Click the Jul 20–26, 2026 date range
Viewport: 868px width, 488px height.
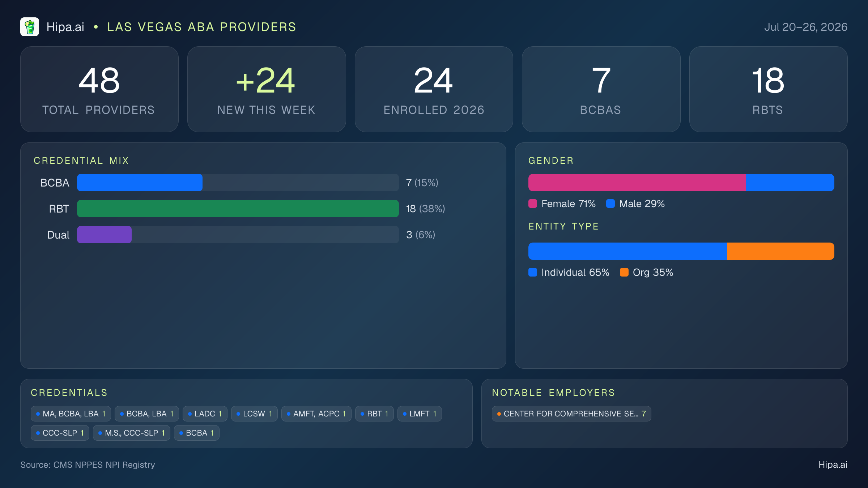pyautogui.click(x=806, y=27)
